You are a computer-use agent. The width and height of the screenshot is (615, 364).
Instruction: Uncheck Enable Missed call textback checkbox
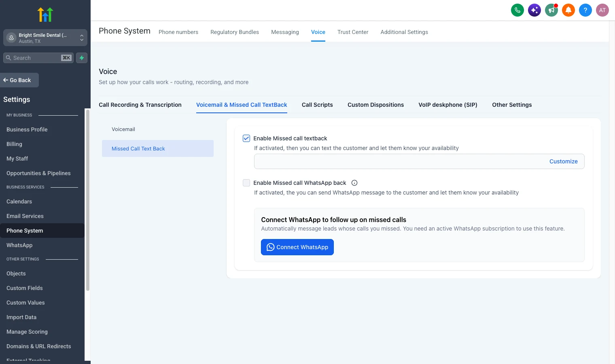point(246,138)
